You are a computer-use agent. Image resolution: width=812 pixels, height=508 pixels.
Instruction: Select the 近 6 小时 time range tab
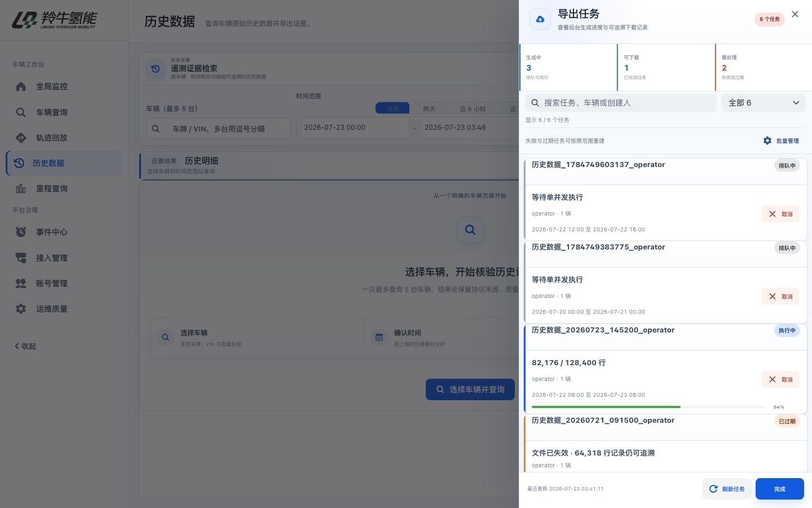click(x=473, y=108)
